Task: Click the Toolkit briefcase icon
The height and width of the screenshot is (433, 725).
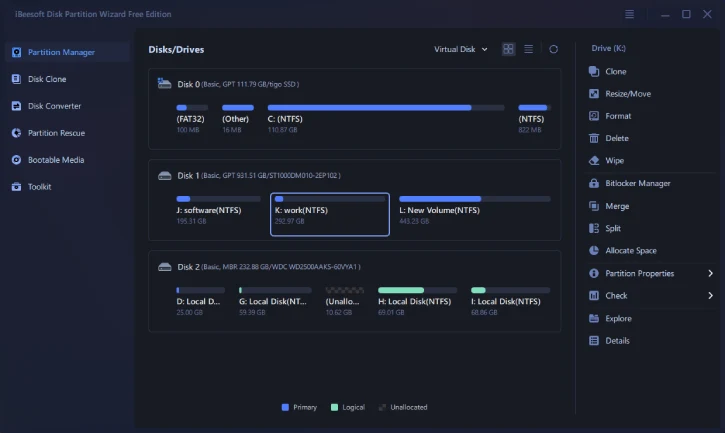Action: [x=16, y=186]
